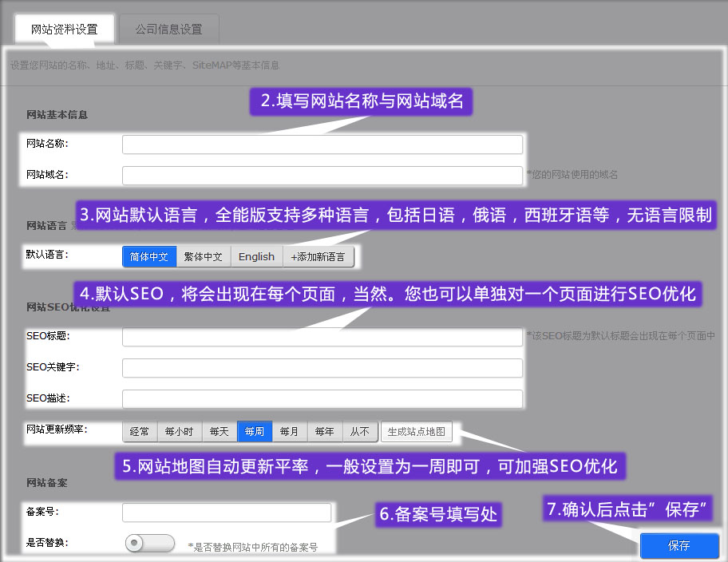This screenshot has width=728, height=562.
Task: Open the 公司信息设置 tab
Action: point(168,30)
